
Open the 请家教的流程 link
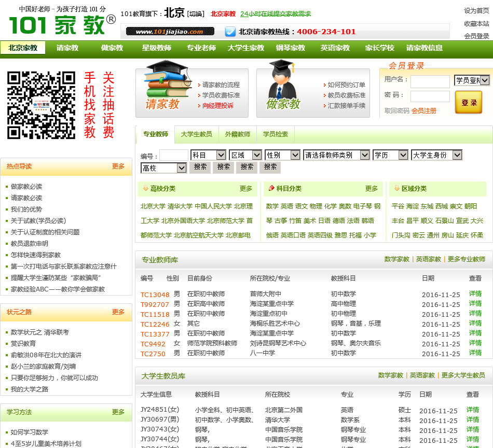click(221, 85)
